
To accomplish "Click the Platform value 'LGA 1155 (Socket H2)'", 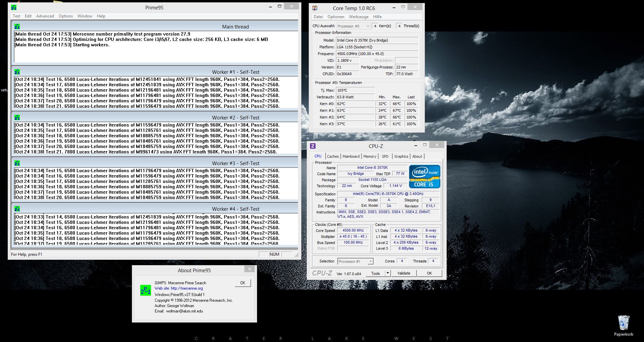I will coord(377,47).
